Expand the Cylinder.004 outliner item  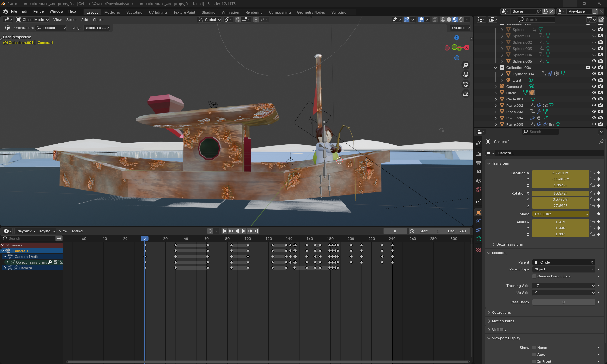(x=502, y=74)
